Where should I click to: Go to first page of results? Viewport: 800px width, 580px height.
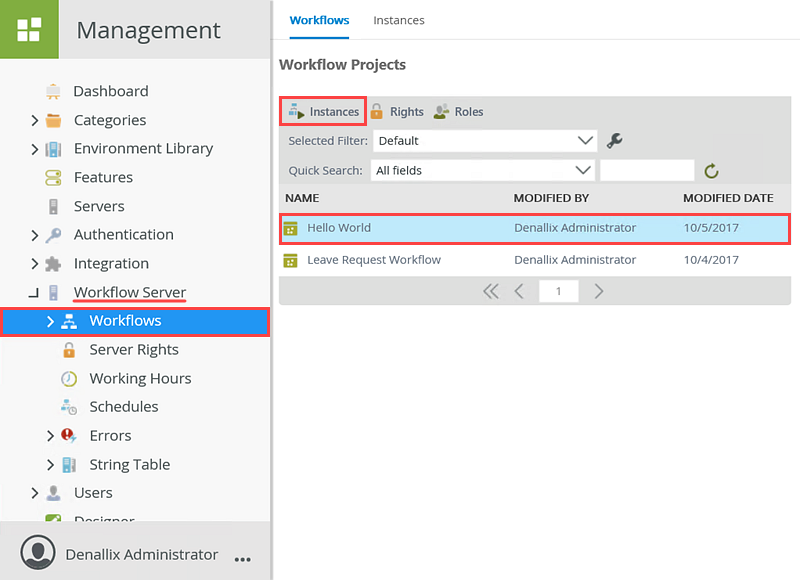491,291
